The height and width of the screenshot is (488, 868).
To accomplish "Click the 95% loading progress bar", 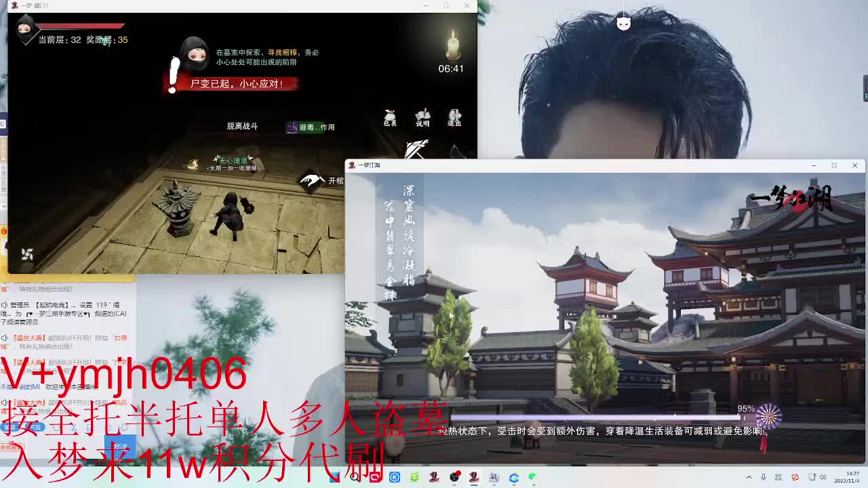I will point(597,418).
